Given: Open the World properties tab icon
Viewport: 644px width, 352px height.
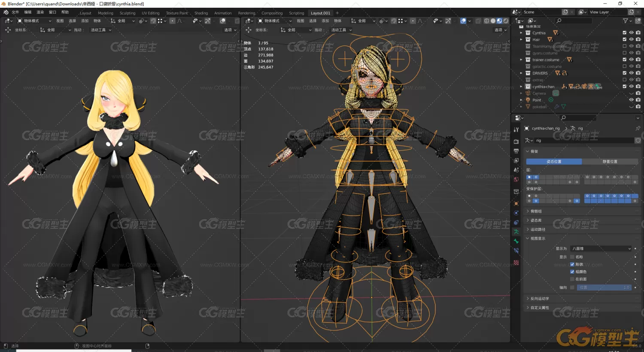Looking at the screenshot, I should pyautogui.click(x=516, y=179).
